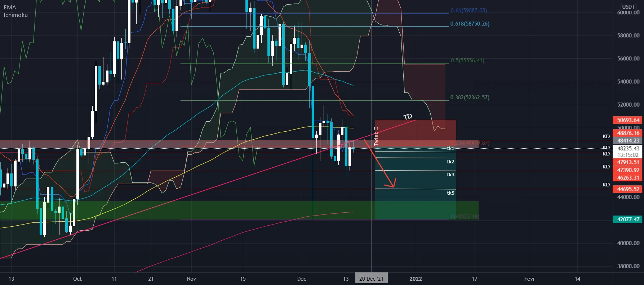
Task: Click the current price 48235.43 tag
Action: tap(627, 148)
